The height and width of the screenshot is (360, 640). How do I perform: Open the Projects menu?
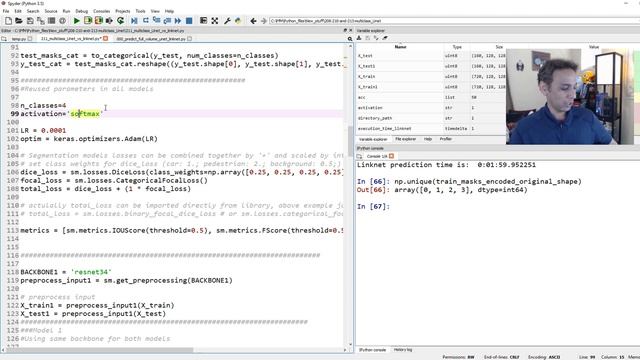122,11
